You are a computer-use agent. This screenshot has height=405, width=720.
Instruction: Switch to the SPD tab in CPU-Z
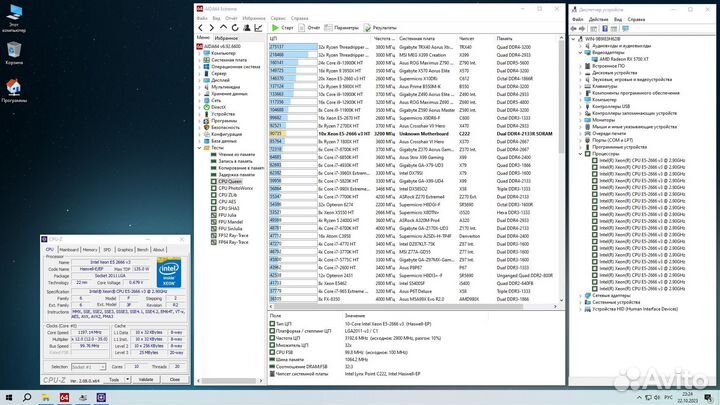pyautogui.click(x=107, y=249)
